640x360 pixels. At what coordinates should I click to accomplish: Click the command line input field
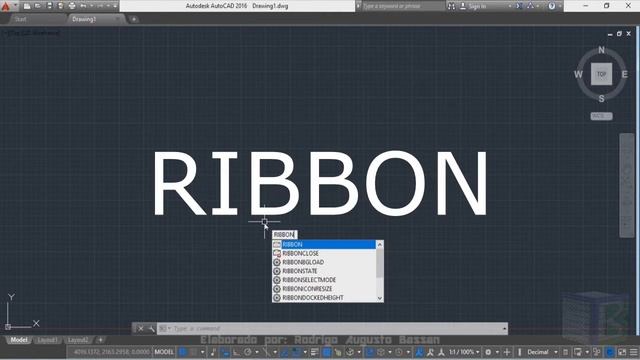(331, 329)
